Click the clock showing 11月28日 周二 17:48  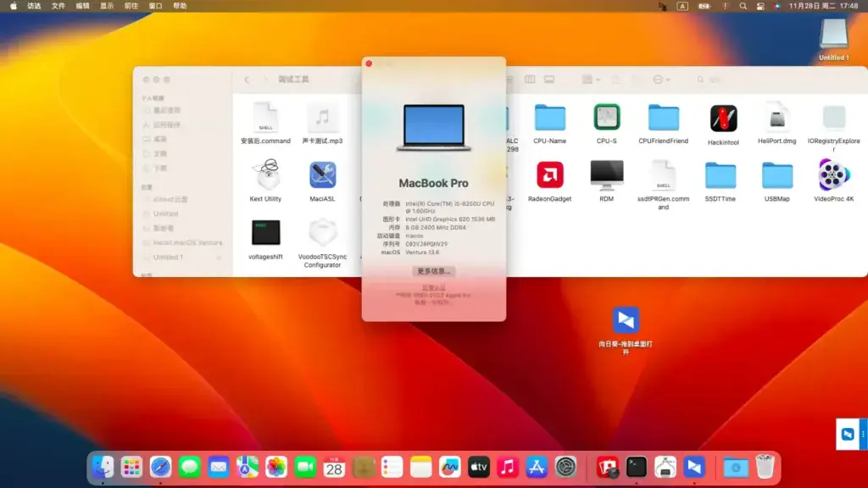(x=823, y=6)
